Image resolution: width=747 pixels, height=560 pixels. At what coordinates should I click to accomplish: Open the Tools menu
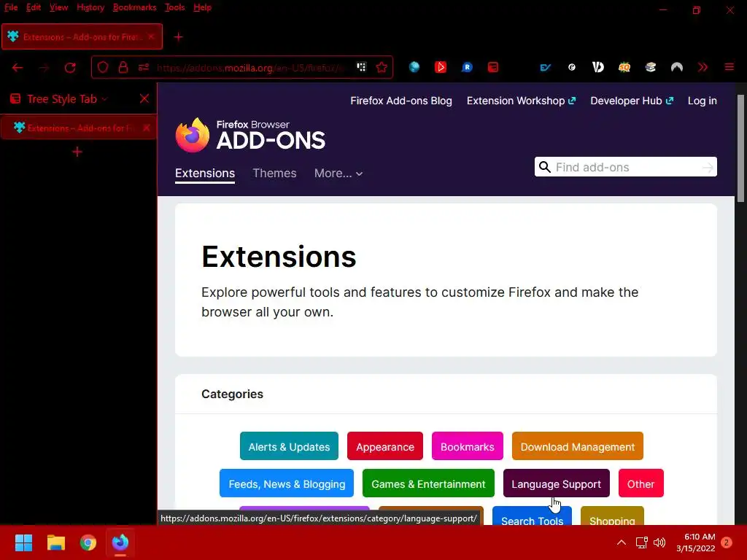(x=175, y=7)
